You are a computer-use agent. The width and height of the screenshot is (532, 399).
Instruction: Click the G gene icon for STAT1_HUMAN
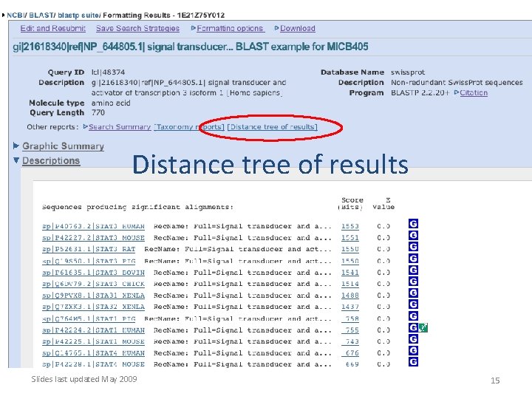413,327
